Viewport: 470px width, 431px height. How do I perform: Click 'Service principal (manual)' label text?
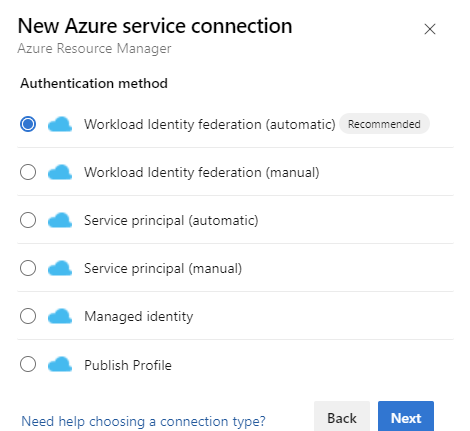[163, 268]
